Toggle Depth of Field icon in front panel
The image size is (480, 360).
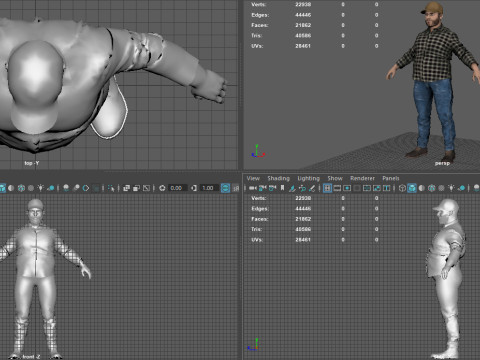[96, 188]
